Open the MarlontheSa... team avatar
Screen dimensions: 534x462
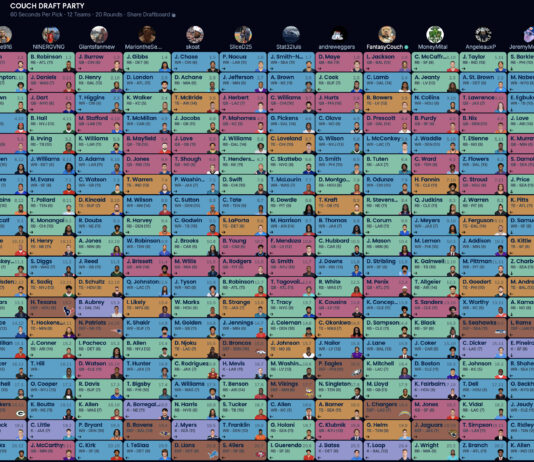[x=147, y=35]
